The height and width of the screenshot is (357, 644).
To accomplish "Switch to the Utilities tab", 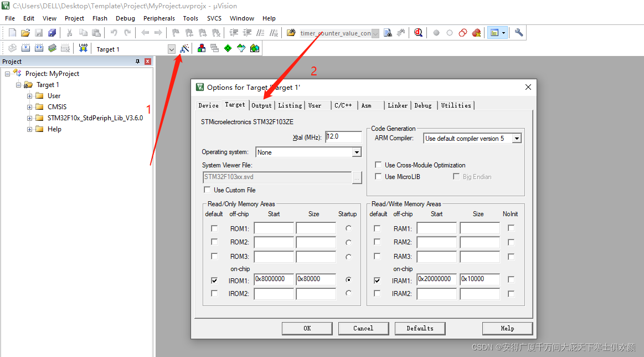I will click(456, 105).
